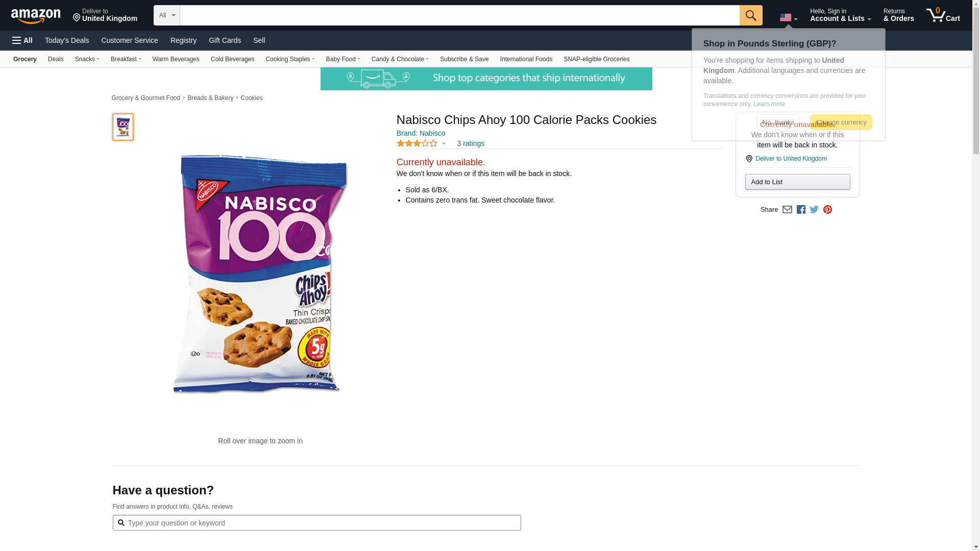Share product on Facebook

click(801, 210)
